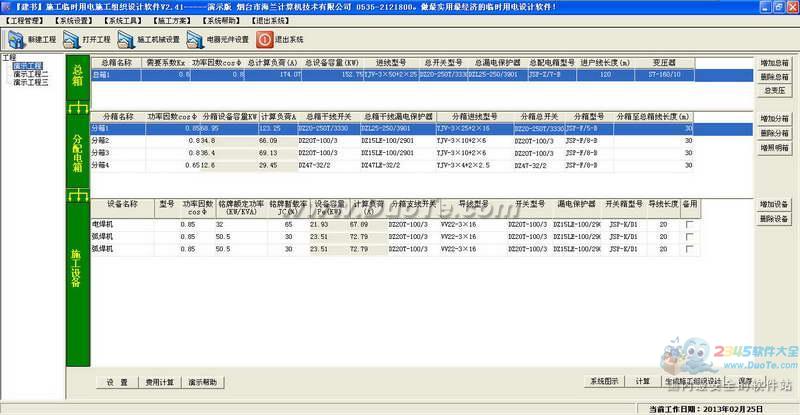This screenshot has width=800, height=415.
Task: Click the 系统图示 button
Action: pos(604,381)
